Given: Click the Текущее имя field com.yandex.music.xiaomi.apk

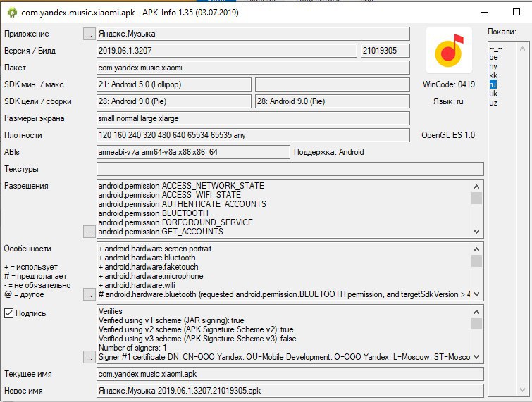Looking at the screenshot, I should pyautogui.click(x=290, y=374).
